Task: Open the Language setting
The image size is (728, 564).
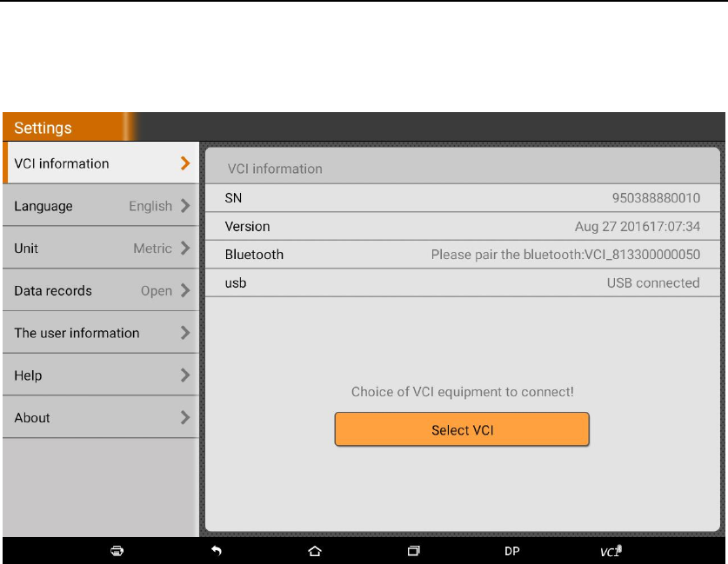Action: point(101,205)
